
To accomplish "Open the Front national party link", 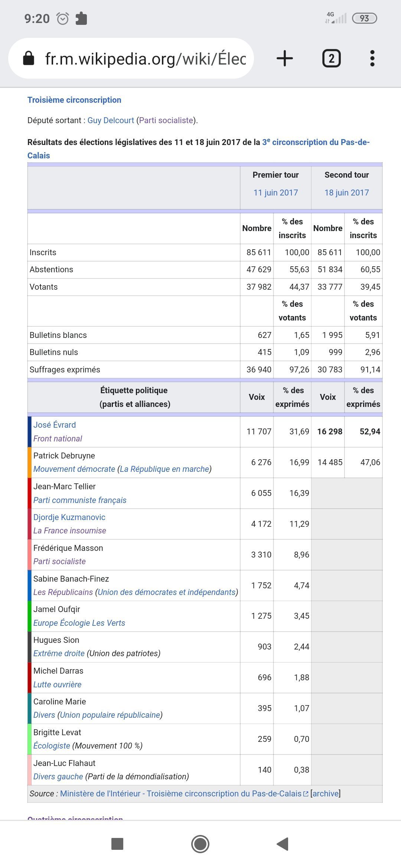I will (x=58, y=439).
